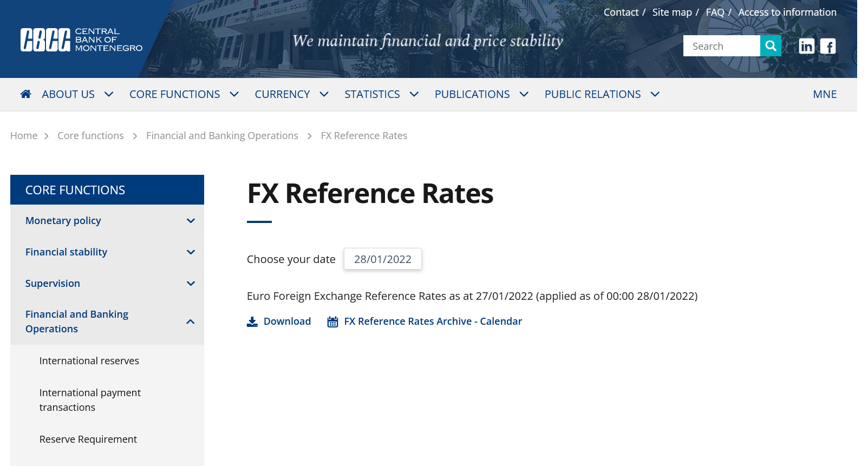Image resolution: width=868 pixels, height=466 pixels.
Task: Open the About Us menu
Action: [77, 94]
